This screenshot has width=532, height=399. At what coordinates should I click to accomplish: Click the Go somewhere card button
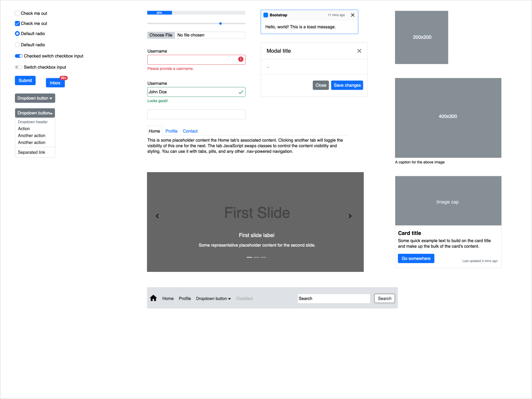[x=416, y=259]
